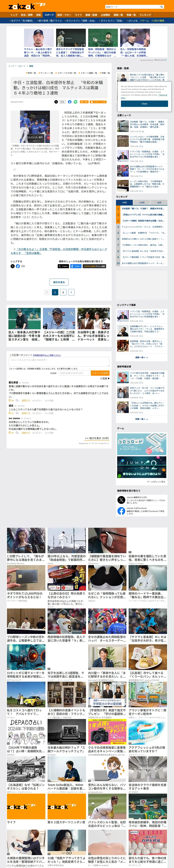Open the コロコロード game banner
Viewport: 174px width, 868px height.
[142, 444]
